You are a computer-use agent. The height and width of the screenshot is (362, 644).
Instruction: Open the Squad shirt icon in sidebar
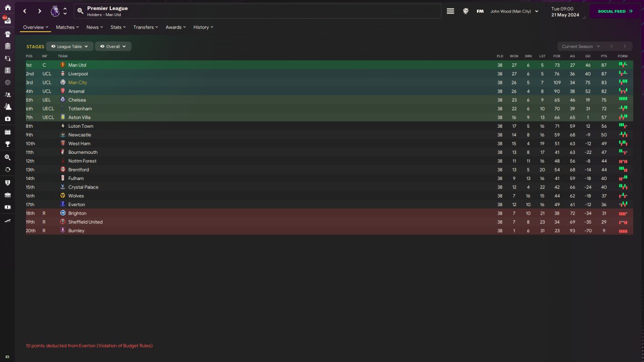(8, 34)
